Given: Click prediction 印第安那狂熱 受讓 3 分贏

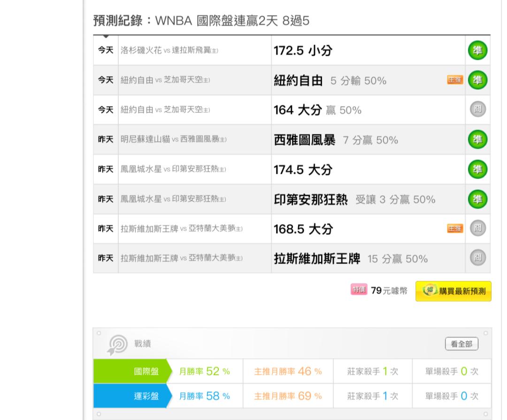Looking at the screenshot, I should coord(355,200).
